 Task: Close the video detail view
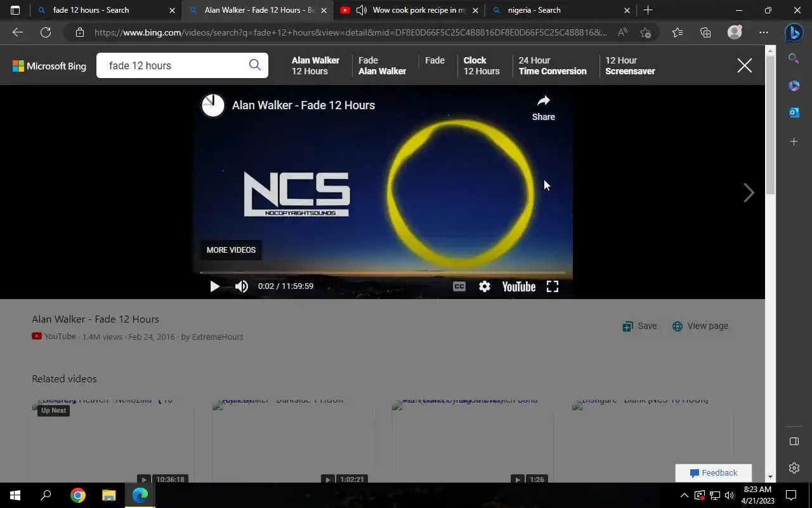(745, 65)
